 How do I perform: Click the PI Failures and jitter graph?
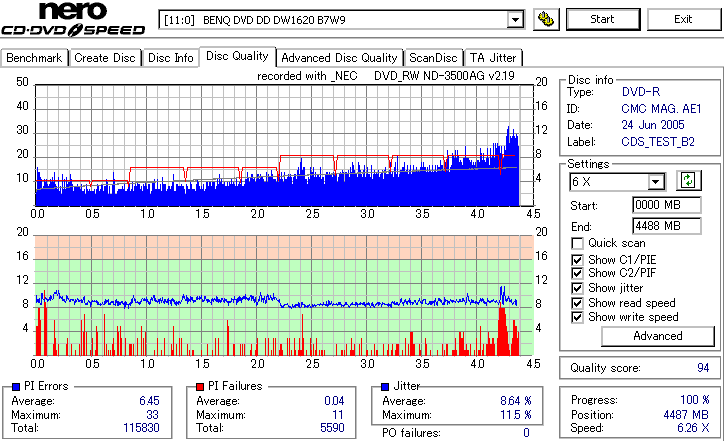point(284,296)
